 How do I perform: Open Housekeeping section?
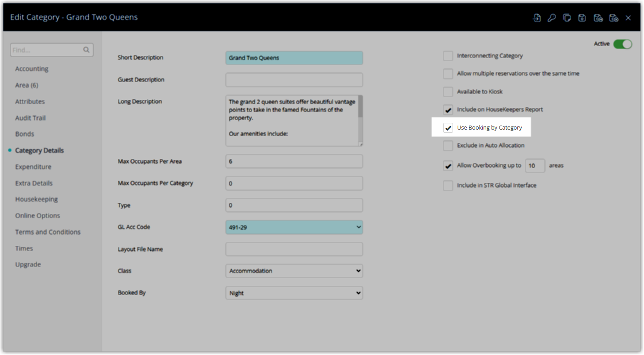click(x=36, y=199)
